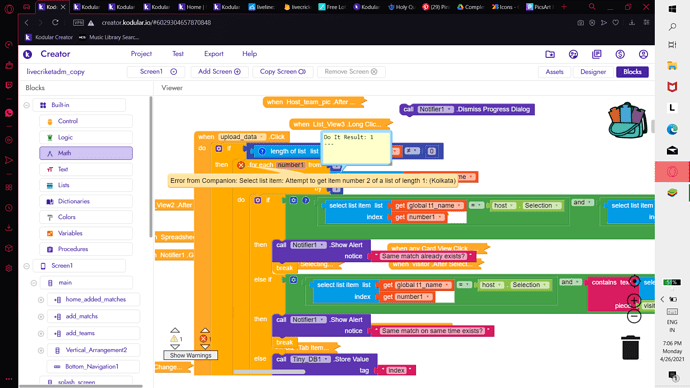The height and width of the screenshot is (388, 690).
Task: Select the Variables blocks category
Action: [x=86, y=233]
